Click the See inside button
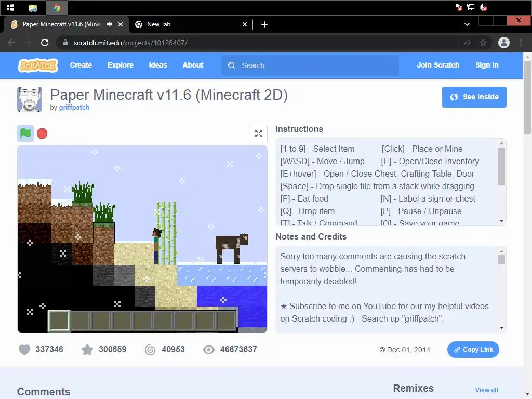 474,97
